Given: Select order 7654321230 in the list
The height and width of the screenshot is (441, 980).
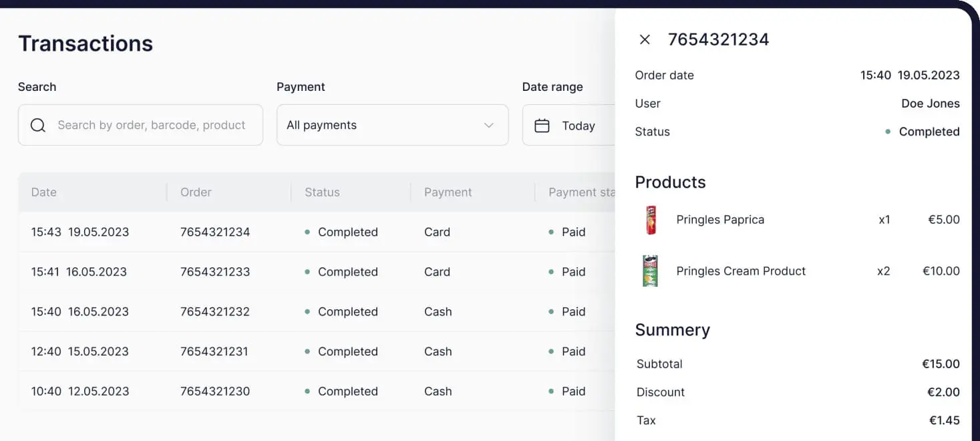Looking at the screenshot, I should 215,391.
